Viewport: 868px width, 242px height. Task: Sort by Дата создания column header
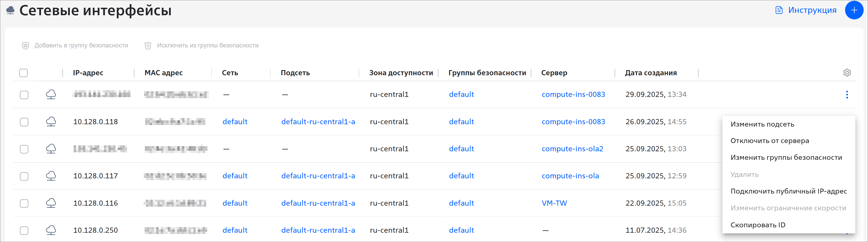click(651, 73)
